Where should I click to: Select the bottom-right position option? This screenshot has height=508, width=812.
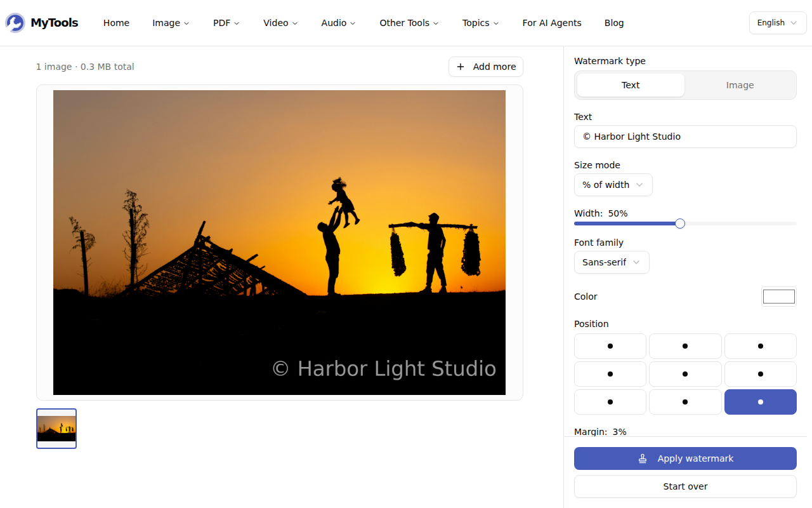pyautogui.click(x=761, y=402)
